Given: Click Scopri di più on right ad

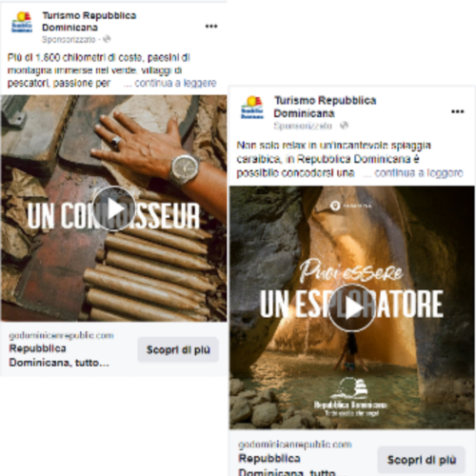Looking at the screenshot, I should click(422, 460).
